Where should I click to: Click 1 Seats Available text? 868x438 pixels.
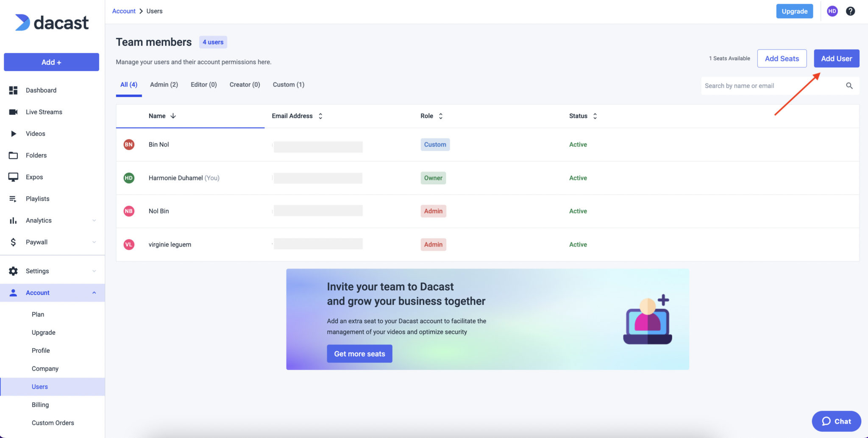[x=729, y=58]
